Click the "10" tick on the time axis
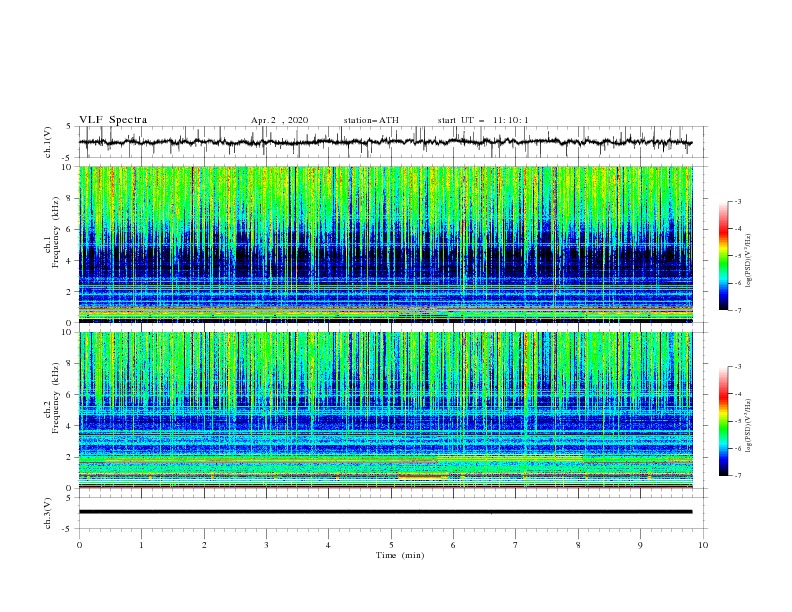The image size is (792, 612). pyautogui.click(x=703, y=545)
